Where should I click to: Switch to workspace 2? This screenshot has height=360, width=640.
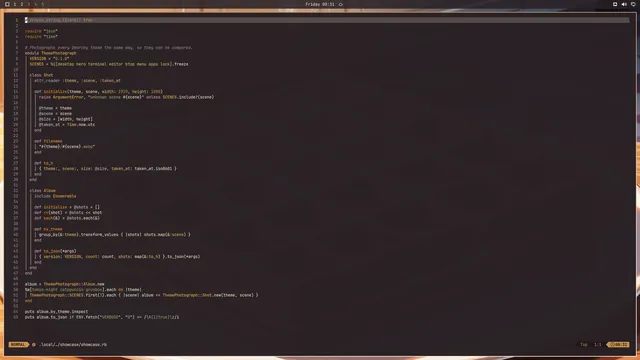(22, 4)
